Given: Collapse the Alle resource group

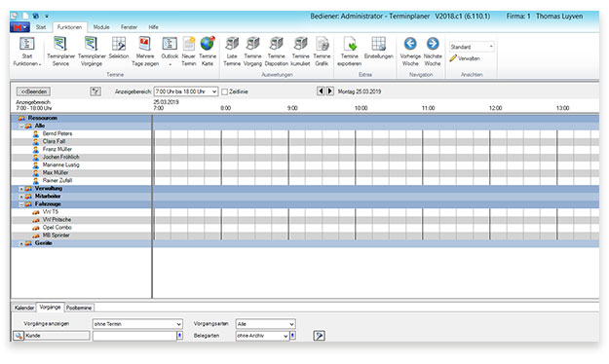Looking at the screenshot, I should 21,127.
